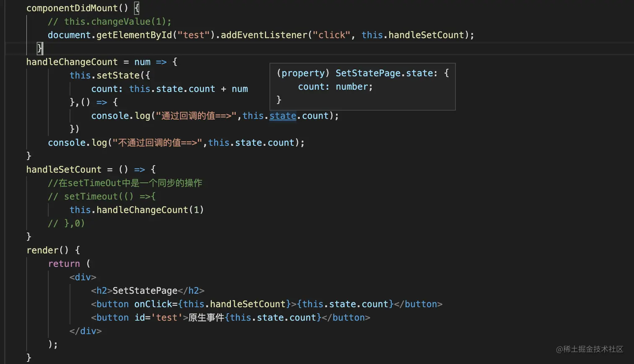Image resolution: width=634 pixels, height=364 pixels.
Task: Click handleSetCount arrow function declaration
Action: (x=91, y=170)
